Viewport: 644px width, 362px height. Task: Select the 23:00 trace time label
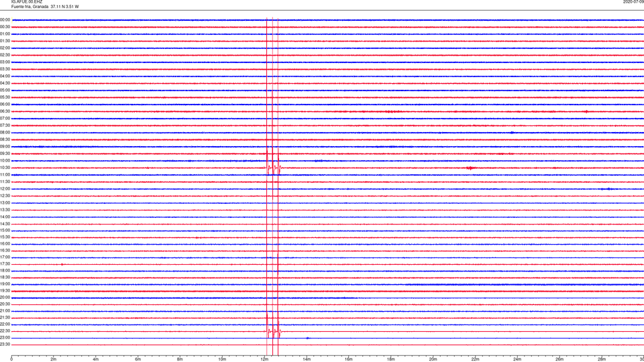pyautogui.click(x=5, y=337)
